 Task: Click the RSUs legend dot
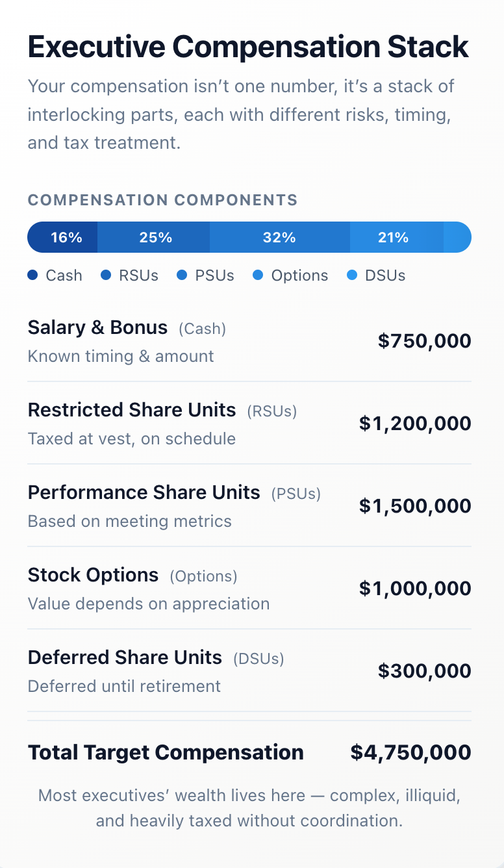pyautogui.click(x=106, y=275)
